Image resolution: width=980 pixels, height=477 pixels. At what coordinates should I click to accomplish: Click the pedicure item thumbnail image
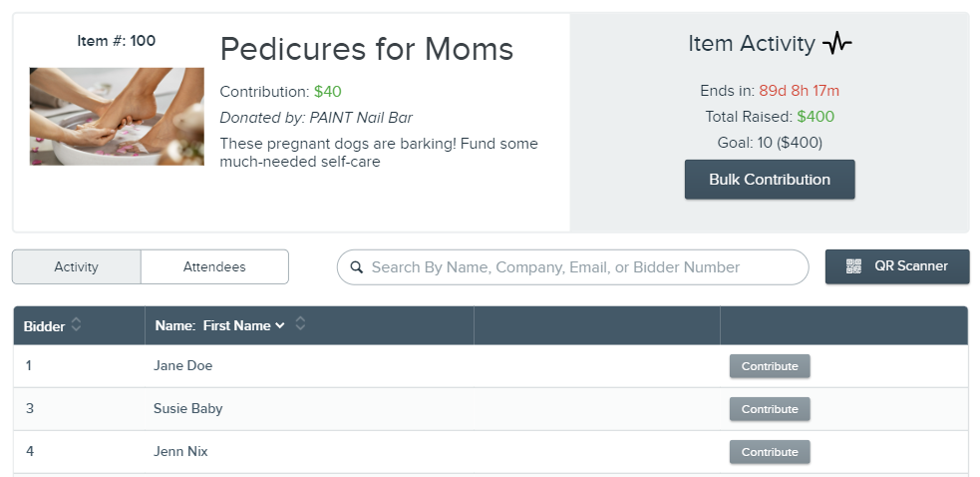pos(117,117)
